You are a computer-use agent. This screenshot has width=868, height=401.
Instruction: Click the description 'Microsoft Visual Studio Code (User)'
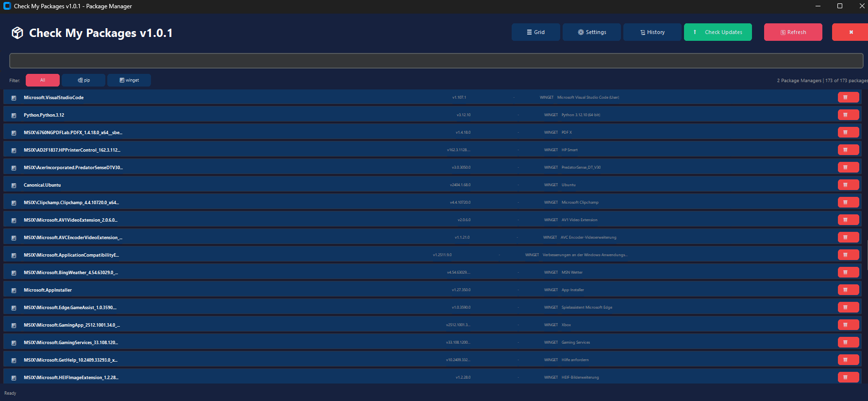tap(588, 98)
